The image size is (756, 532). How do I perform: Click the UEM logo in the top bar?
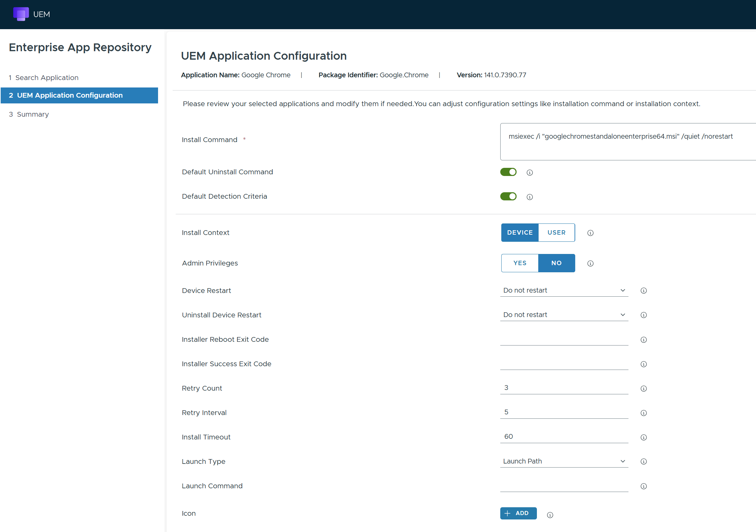[21, 14]
